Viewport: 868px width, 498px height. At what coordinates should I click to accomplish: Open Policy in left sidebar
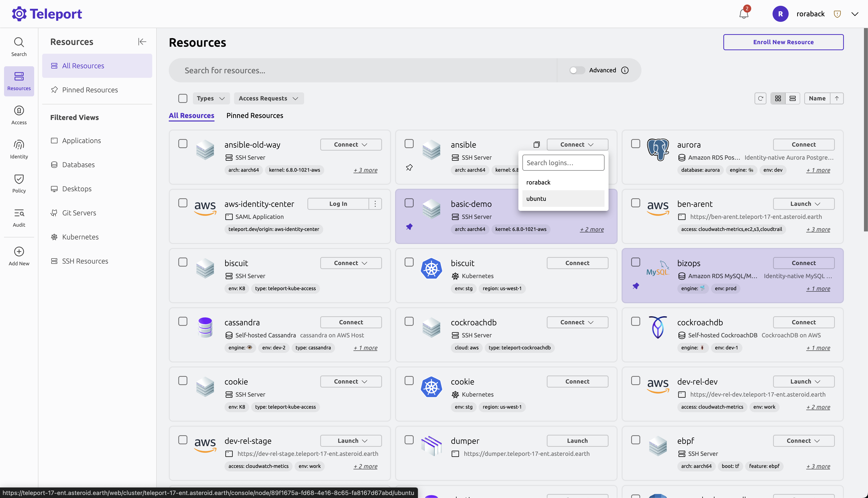[x=19, y=183]
